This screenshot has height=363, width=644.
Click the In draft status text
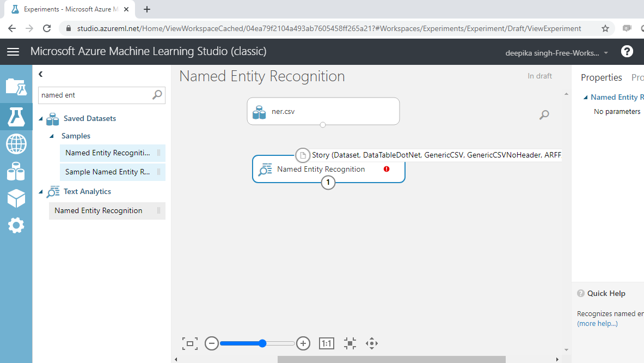[539, 76]
